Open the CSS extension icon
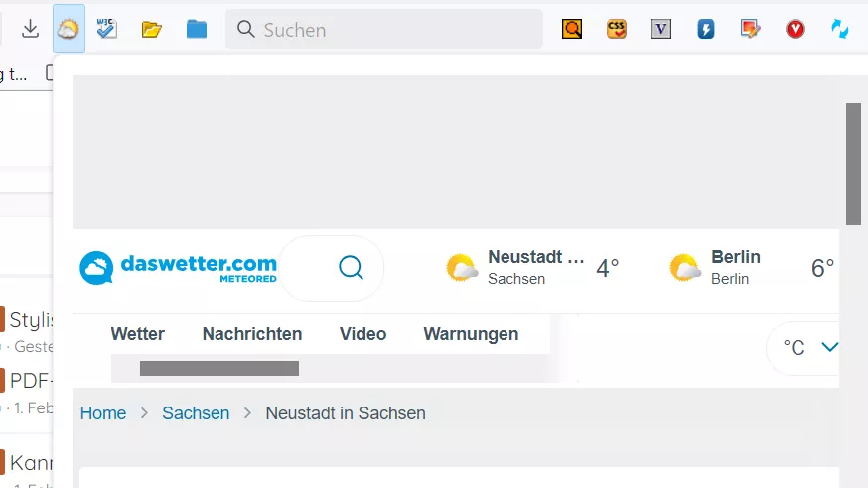Image resolution: width=868 pixels, height=488 pixels. tap(617, 29)
